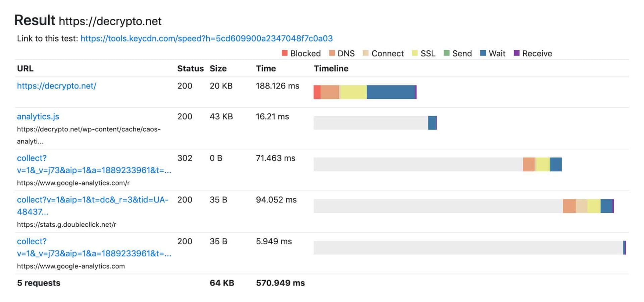Open the collect?v=1&aip=1&t=dc link
The image size is (644, 302).
click(x=93, y=205)
